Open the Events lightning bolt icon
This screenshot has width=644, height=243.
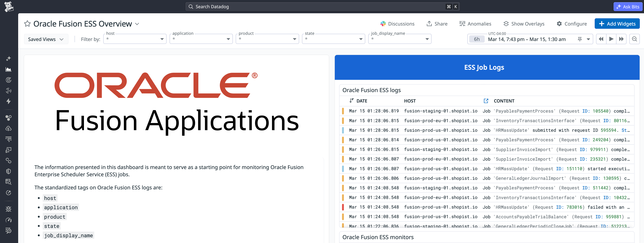pos(9,101)
